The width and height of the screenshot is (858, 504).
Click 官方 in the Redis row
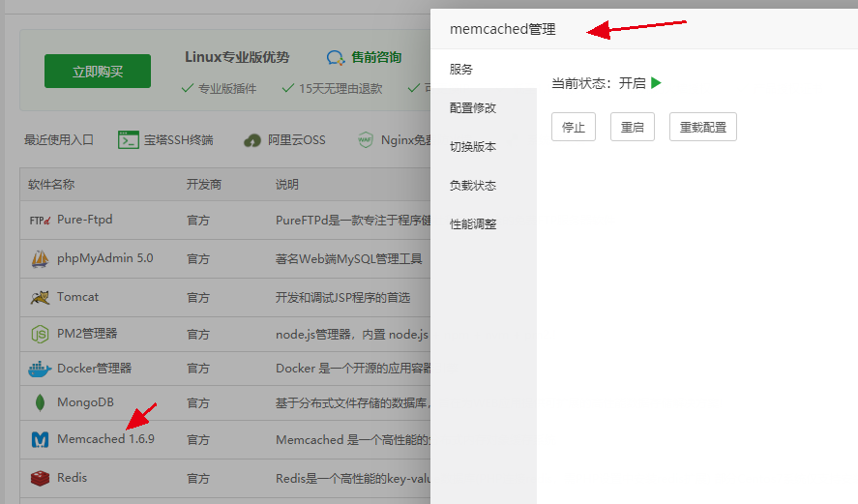coord(198,479)
